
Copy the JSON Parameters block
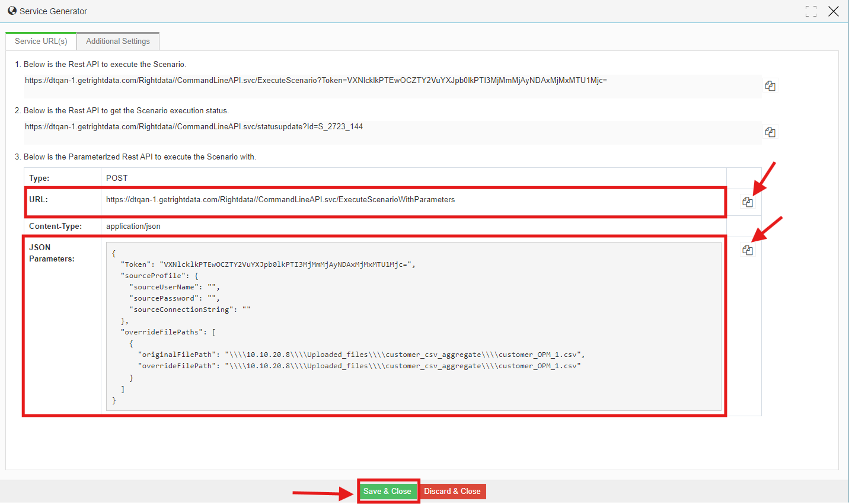click(x=748, y=250)
